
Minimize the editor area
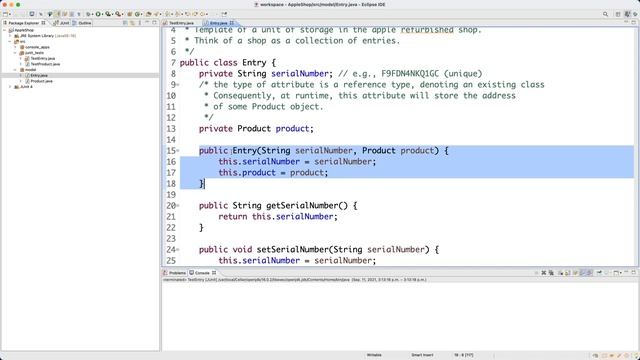pyautogui.click(x=626, y=22)
